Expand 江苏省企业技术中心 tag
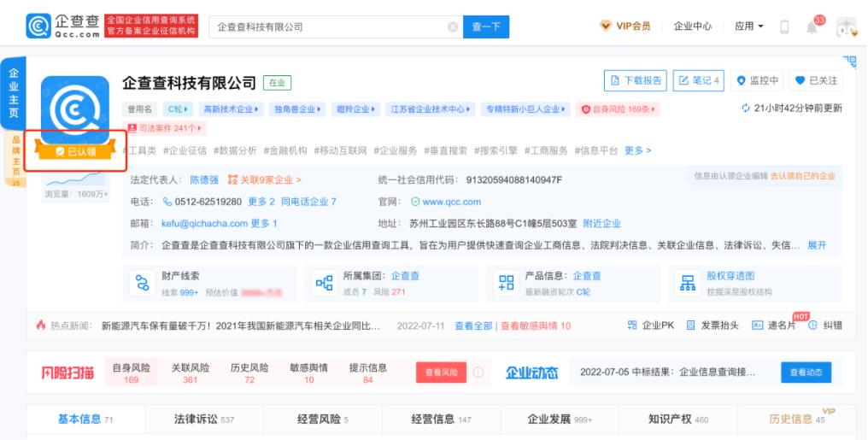The height and width of the screenshot is (440, 868). coord(430,109)
